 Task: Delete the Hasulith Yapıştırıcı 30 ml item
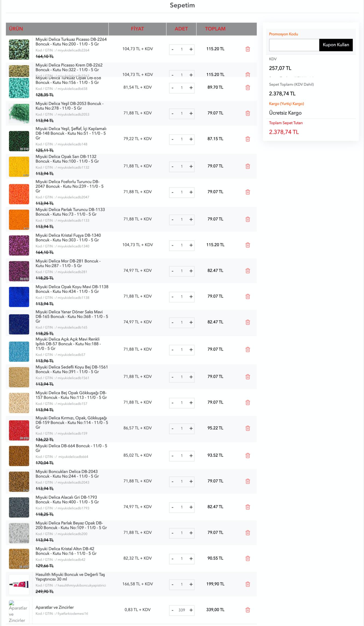click(x=248, y=584)
